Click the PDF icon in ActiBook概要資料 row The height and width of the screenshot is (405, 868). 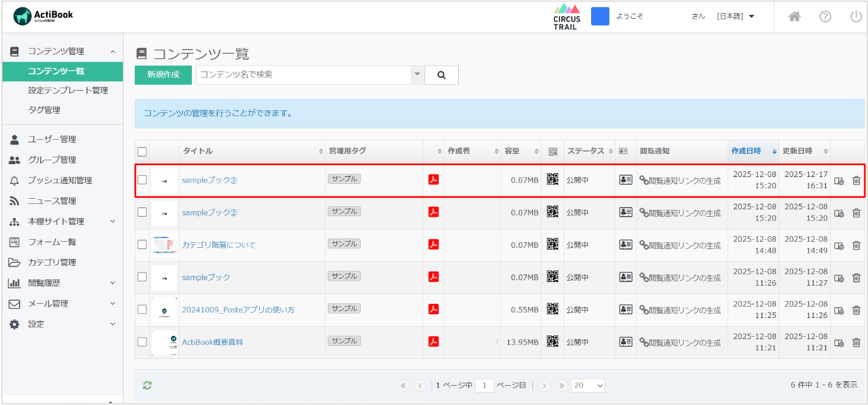click(x=433, y=341)
